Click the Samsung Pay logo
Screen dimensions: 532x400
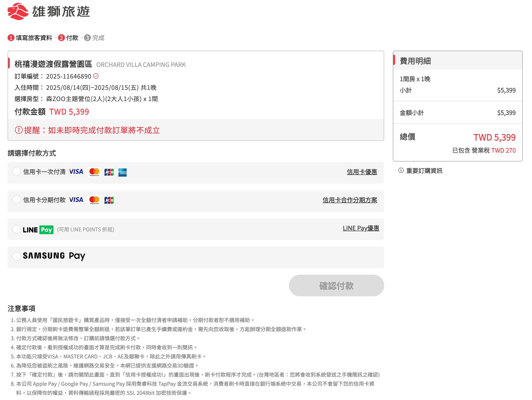pos(54,256)
